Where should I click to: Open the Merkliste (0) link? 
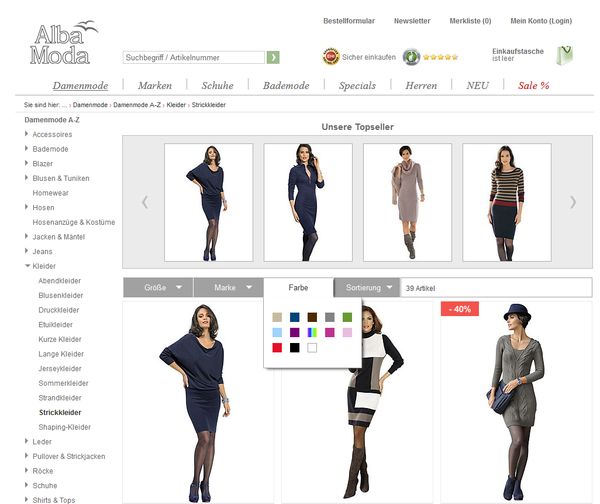coord(470,21)
